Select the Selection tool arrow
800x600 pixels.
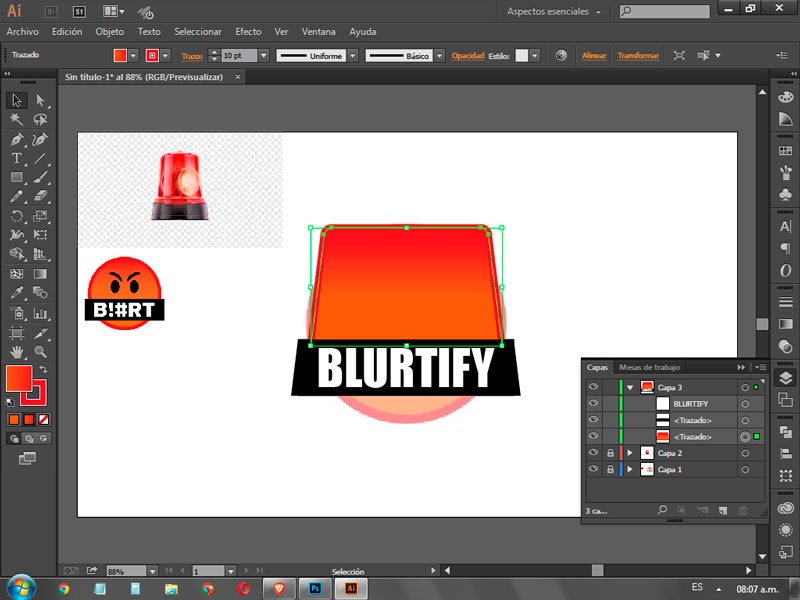pyautogui.click(x=17, y=100)
